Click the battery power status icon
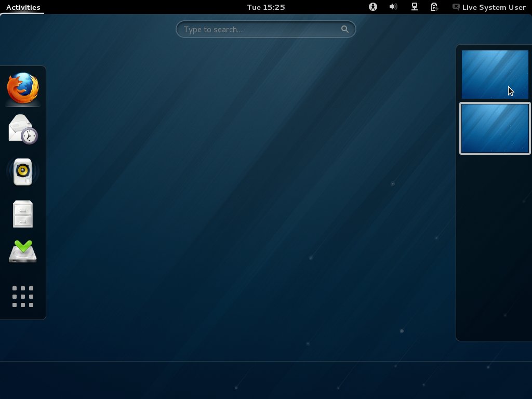 point(434,7)
